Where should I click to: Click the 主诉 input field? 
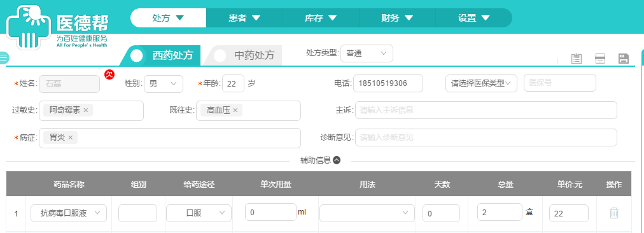click(x=486, y=110)
